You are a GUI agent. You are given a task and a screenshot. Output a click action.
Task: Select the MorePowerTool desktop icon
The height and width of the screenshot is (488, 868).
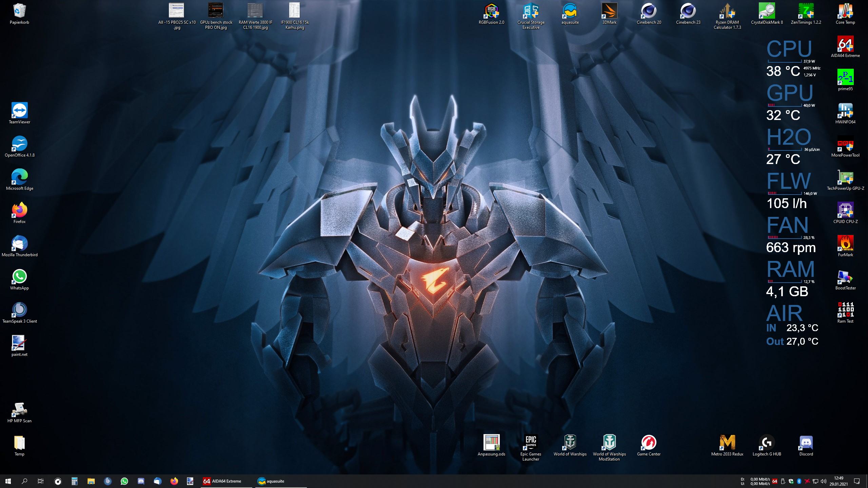[845, 147]
